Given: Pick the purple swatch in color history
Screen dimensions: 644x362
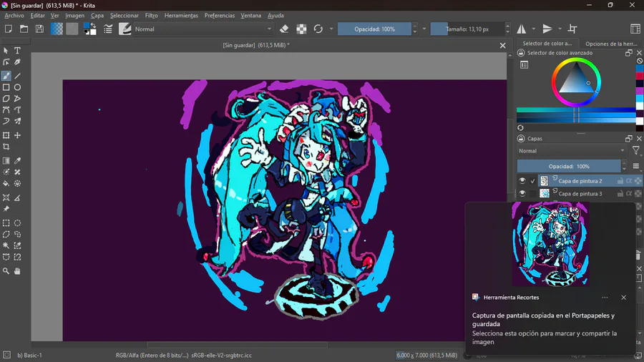Looking at the screenshot, I should tap(640, 91).
